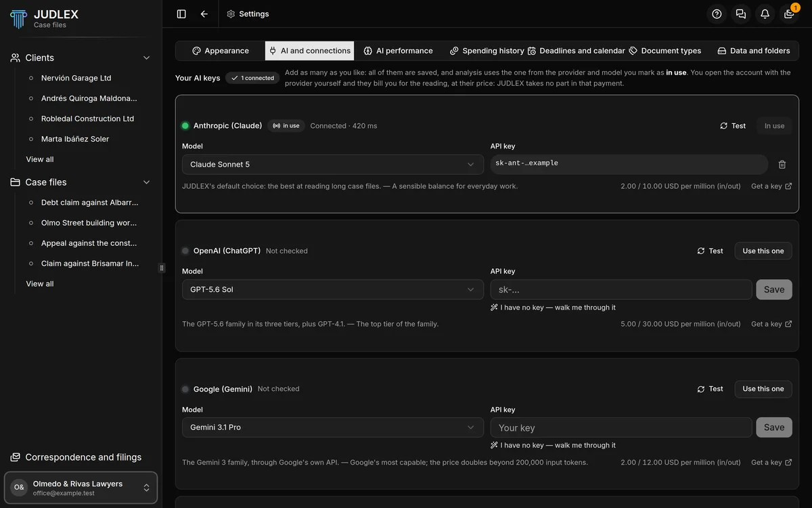The image size is (812, 508).
Task: Click the Anthropic in use status badge
Action: (286, 126)
